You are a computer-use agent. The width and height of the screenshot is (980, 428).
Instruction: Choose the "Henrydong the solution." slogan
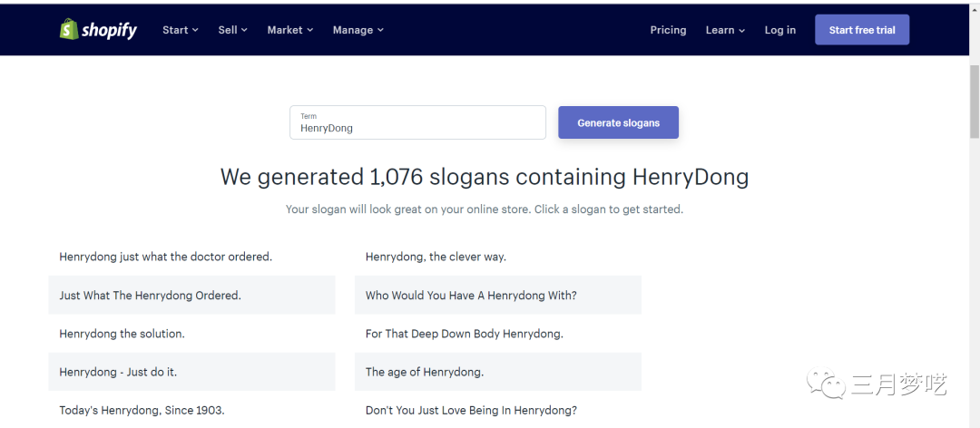pyautogui.click(x=122, y=334)
